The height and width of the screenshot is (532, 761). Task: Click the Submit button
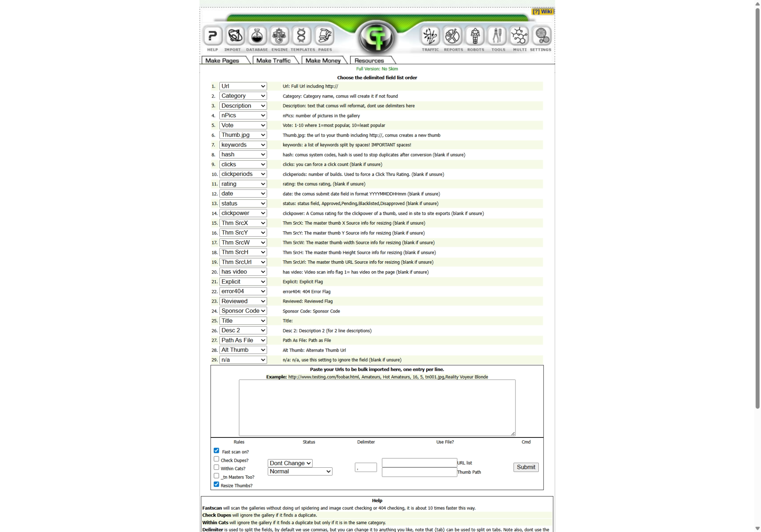coord(525,467)
